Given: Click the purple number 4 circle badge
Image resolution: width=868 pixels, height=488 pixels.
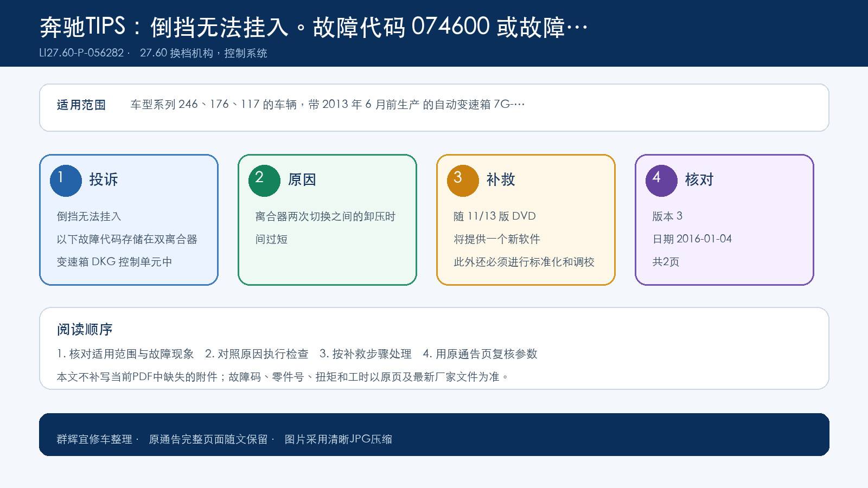Looking at the screenshot, I should click(x=661, y=181).
